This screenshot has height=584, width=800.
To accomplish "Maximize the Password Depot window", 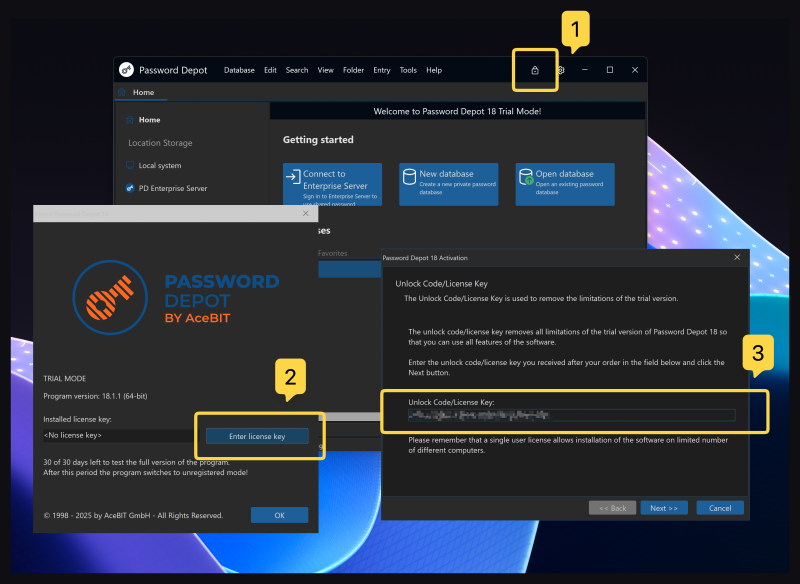I will point(610,70).
